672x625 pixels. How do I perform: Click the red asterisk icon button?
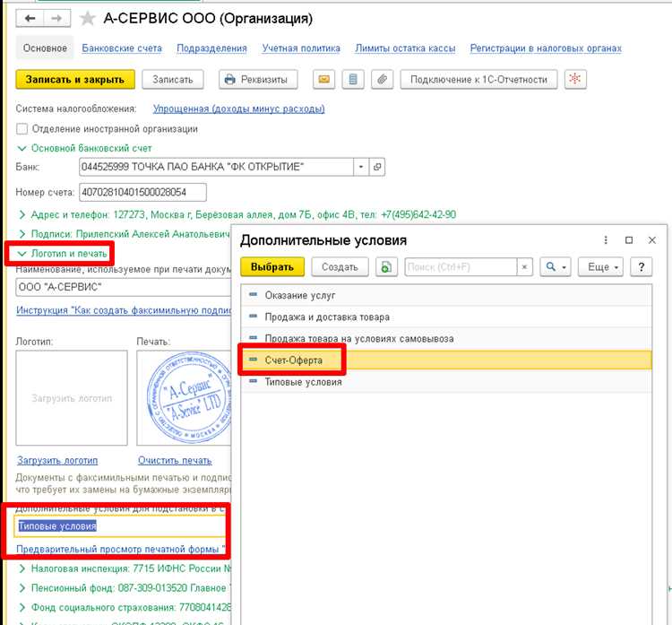click(575, 80)
